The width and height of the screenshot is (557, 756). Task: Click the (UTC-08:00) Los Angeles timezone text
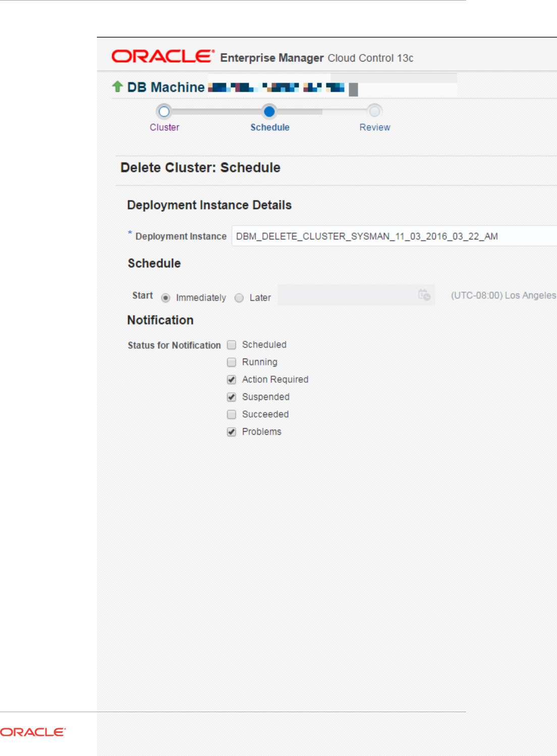tap(504, 296)
